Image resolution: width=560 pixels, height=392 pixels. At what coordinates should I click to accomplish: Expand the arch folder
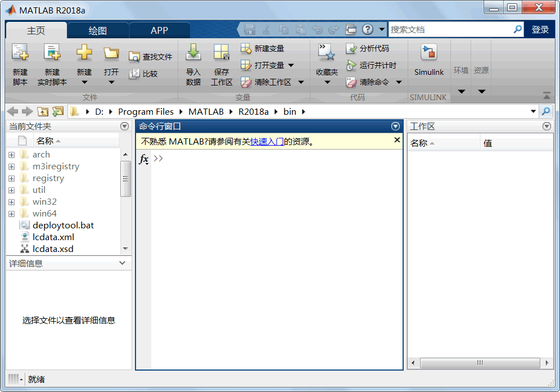pyautogui.click(x=11, y=155)
